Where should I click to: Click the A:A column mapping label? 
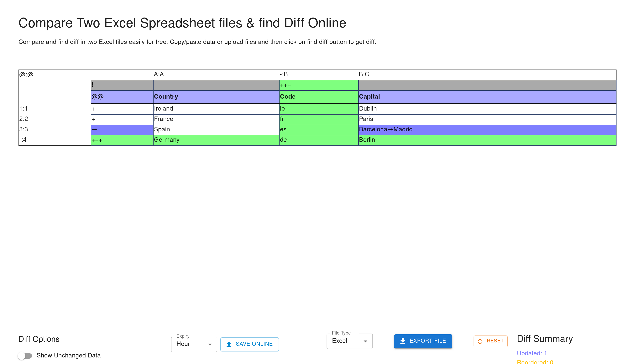(x=159, y=75)
